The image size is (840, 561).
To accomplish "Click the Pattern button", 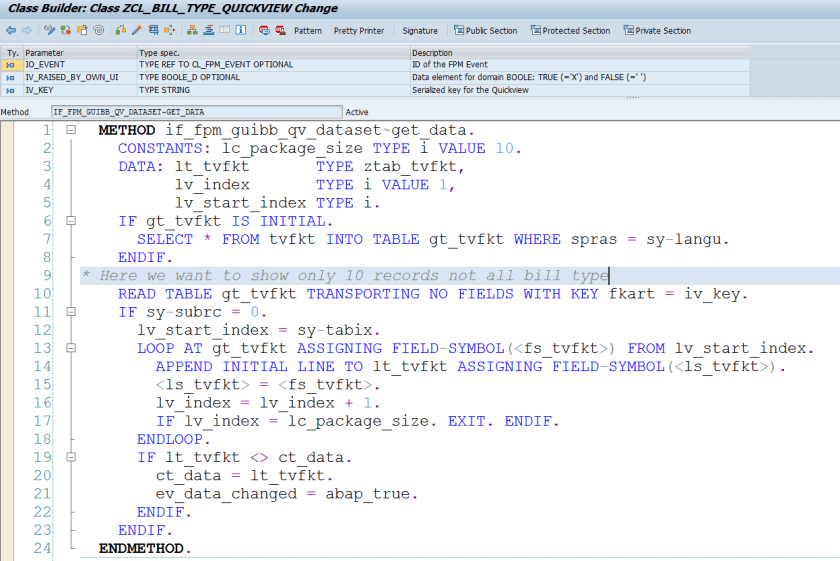I will coord(308,31).
